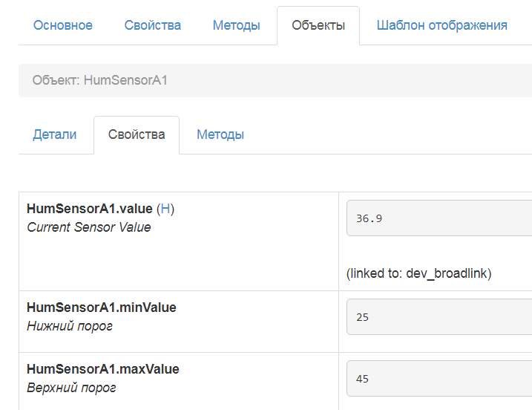532x410 pixels.
Task: Open the Основное tab
Action: tap(62, 25)
